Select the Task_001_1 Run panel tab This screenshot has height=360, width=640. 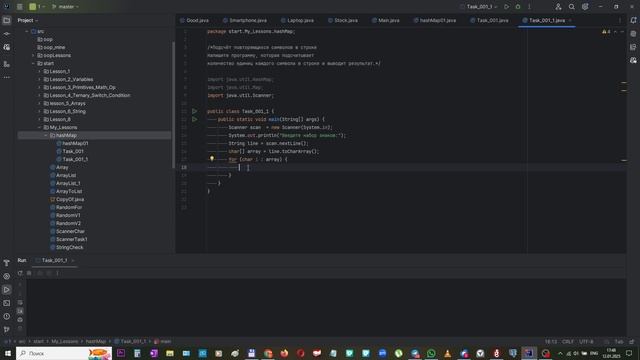tap(54, 260)
